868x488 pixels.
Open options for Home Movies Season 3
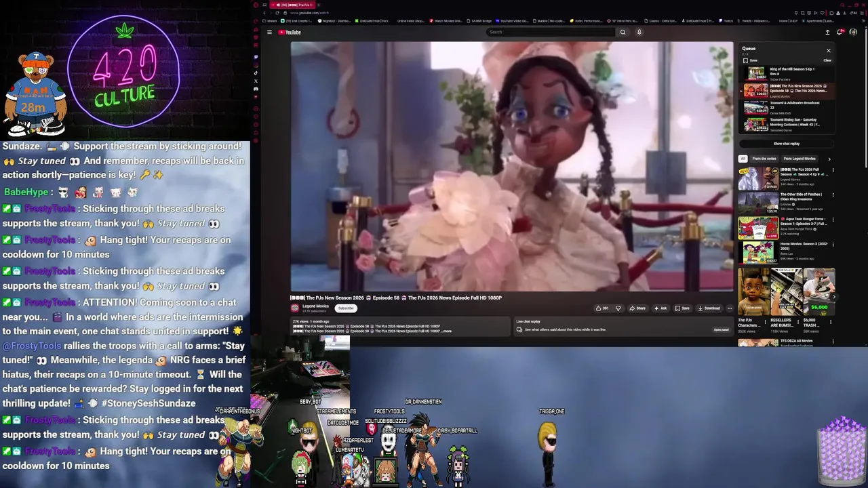pos(833,245)
